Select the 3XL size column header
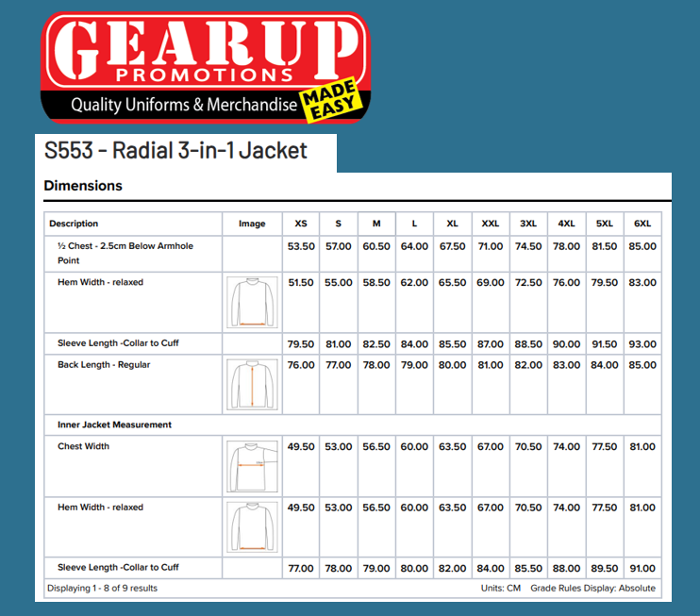 coord(528,224)
